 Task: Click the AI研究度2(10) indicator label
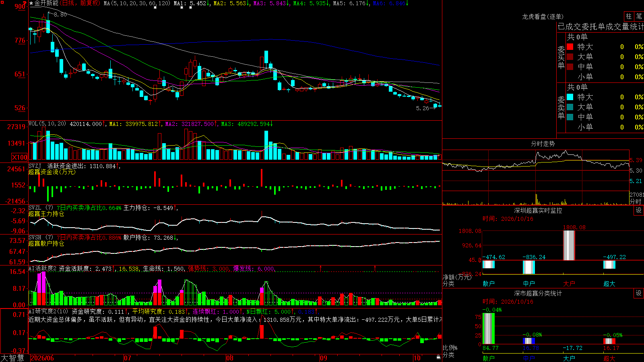pyautogui.click(x=49, y=311)
